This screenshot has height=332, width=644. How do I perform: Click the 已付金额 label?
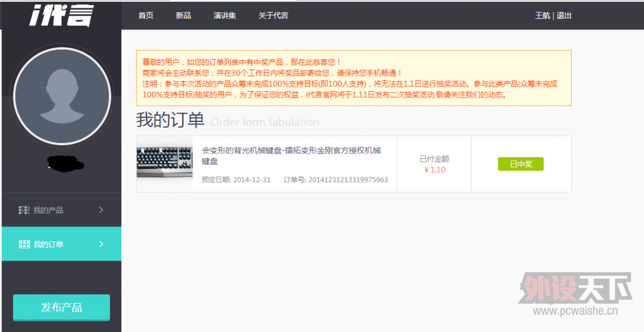(x=434, y=158)
